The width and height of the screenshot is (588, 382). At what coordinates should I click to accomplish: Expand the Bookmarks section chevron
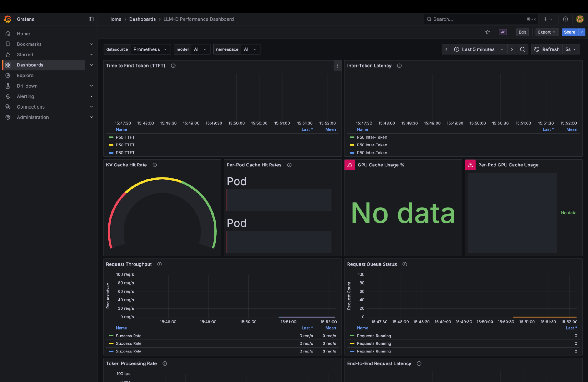91,44
